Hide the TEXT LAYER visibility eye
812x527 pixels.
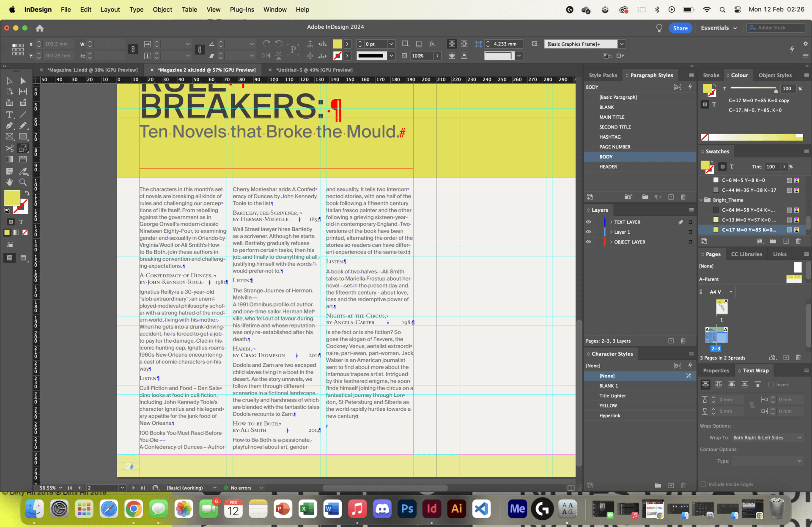(x=588, y=222)
